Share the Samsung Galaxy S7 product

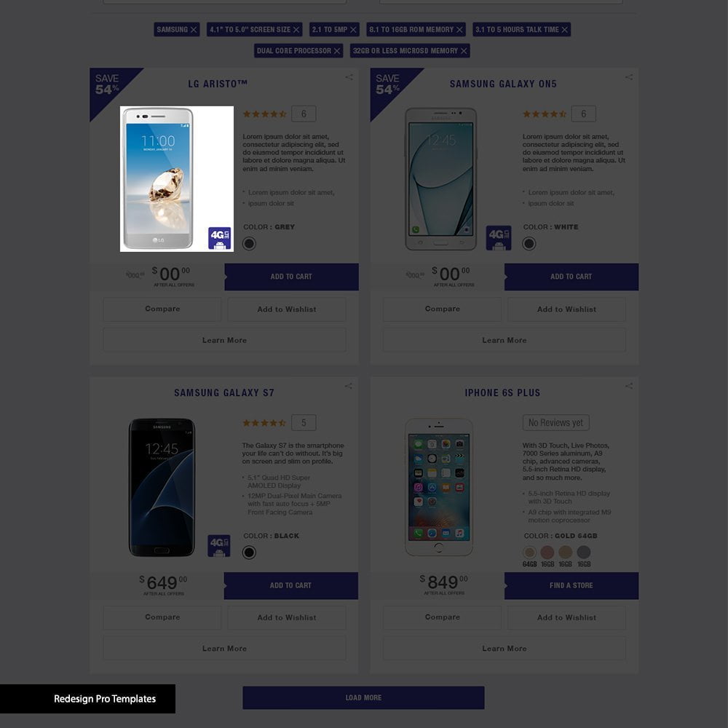[348, 386]
